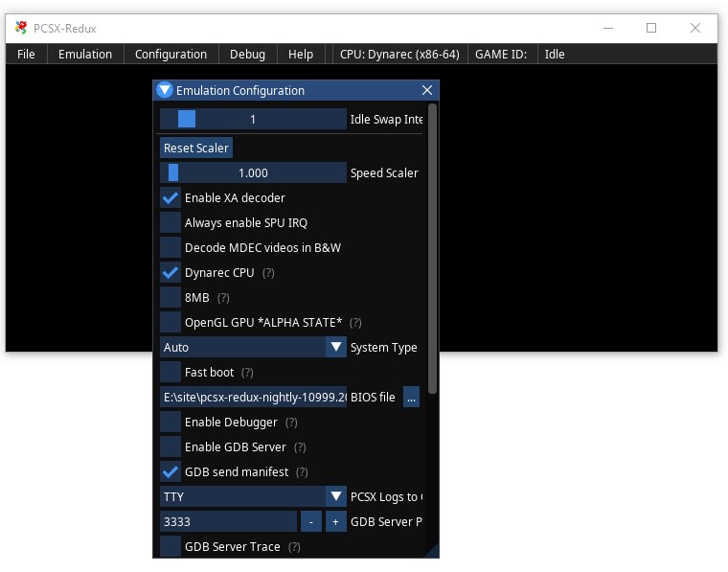Enable OpenGL GPU *ALPHA STATE* checkbox
Viewport: 728px width, 572px height.
point(171,323)
